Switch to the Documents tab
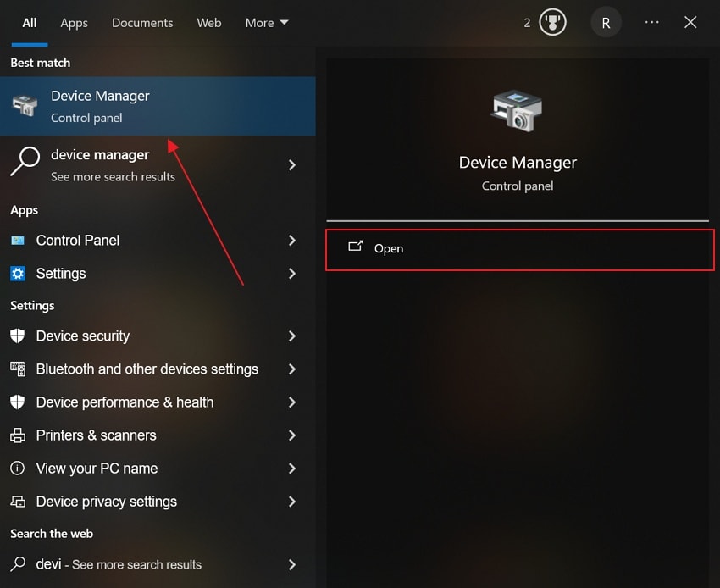Image resolution: width=720 pixels, height=588 pixels. tap(142, 23)
